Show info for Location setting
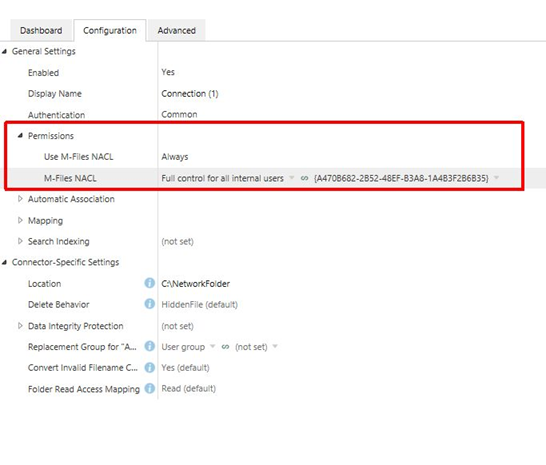Viewport: 546px width, 465px height. coord(150,283)
